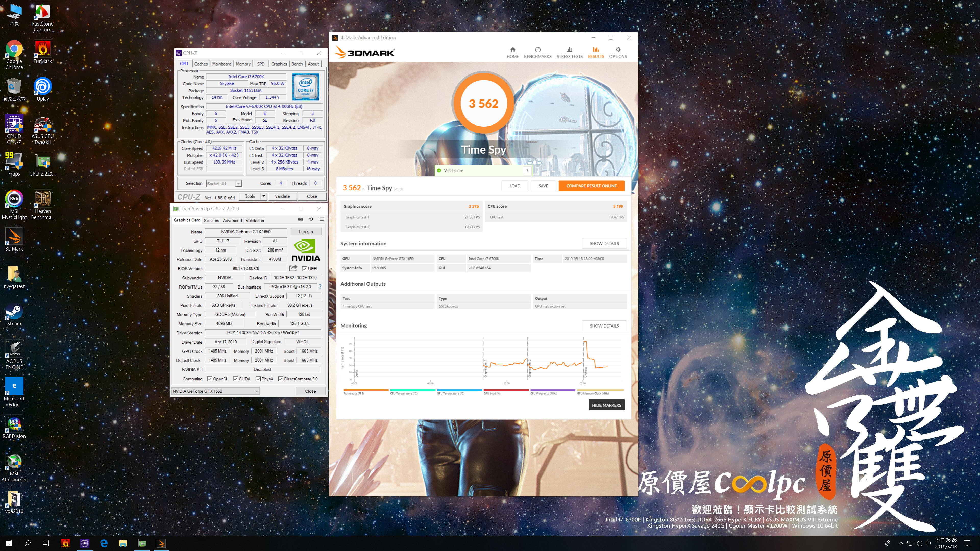Viewport: 980px width, 551px height.
Task: Click the GPU-Z screenshot camera icon
Action: (x=301, y=219)
